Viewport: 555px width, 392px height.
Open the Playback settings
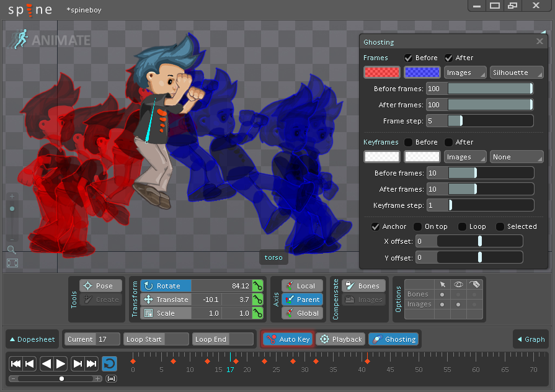[x=340, y=339]
